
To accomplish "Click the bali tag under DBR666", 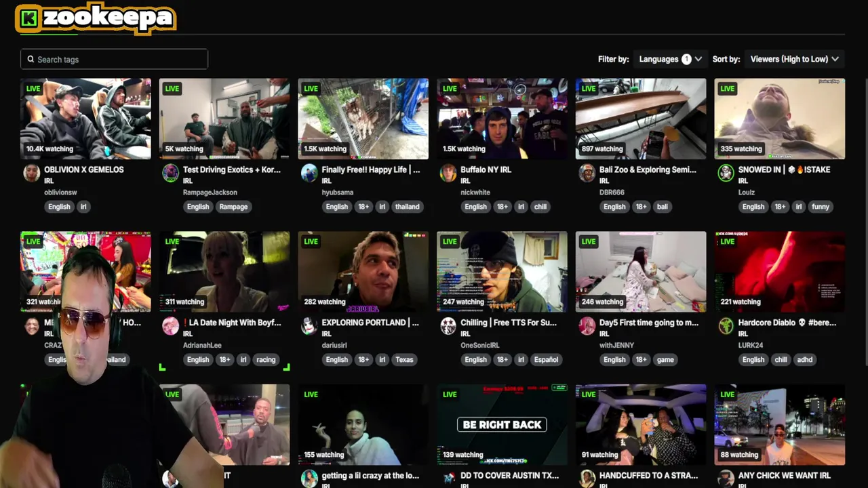I will pos(663,207).
